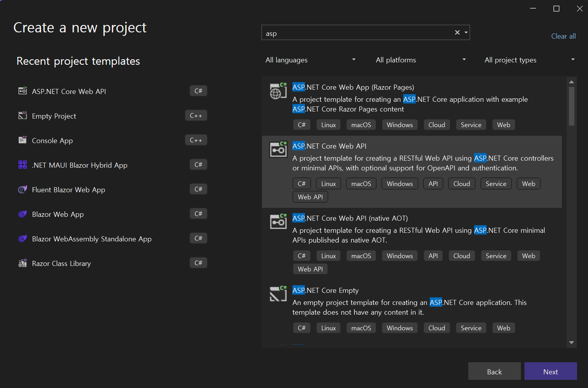Click the Razor Pages web app template icon
This screenshot has height=388, width=588.
pos(278,91)
